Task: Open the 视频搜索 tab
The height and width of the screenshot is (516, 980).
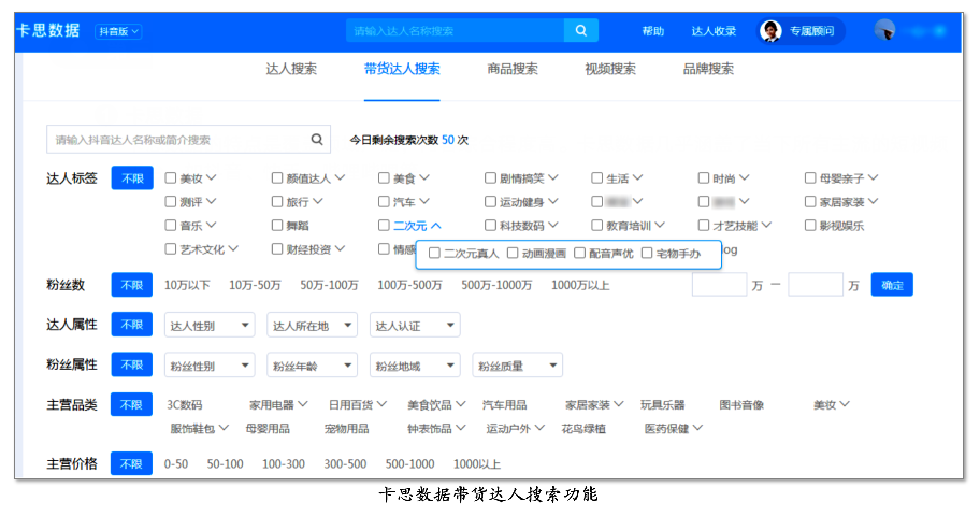Action: pyautogui.click(x=610, y=69)
